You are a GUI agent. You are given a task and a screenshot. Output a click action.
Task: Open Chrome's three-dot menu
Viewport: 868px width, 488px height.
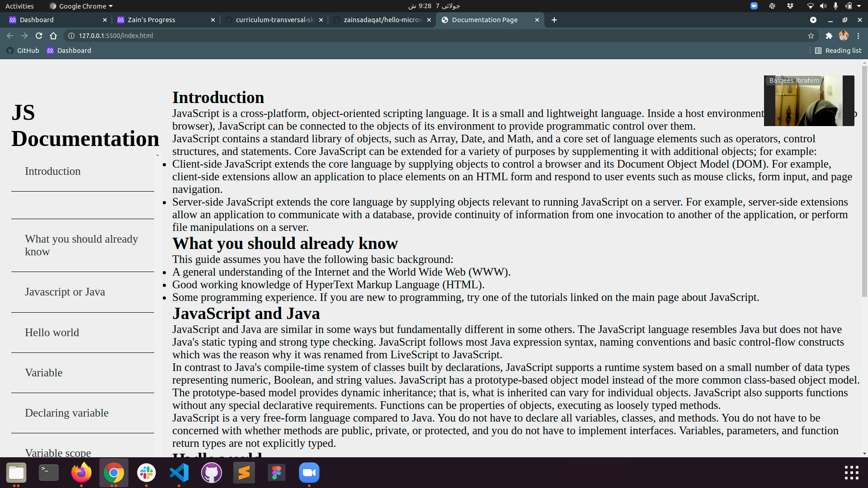tap(859, 36)
